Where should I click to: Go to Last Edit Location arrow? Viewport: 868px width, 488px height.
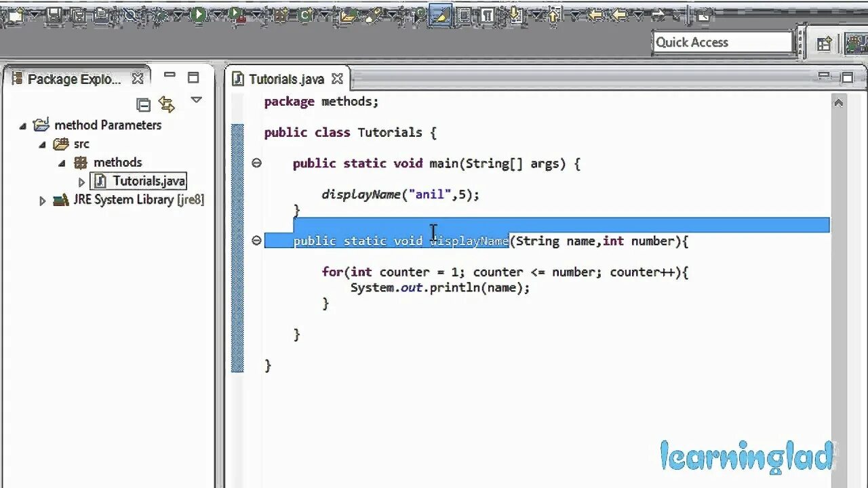595,14
